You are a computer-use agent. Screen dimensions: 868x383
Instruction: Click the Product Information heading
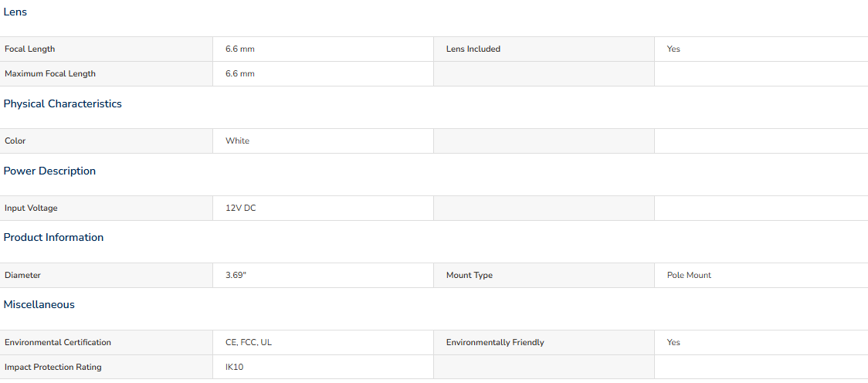(53, 237)
